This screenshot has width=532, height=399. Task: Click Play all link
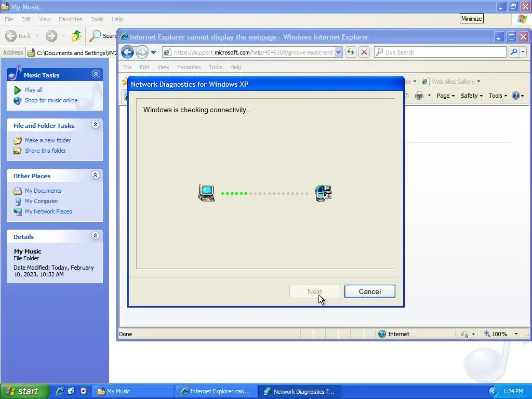[34, 90]
